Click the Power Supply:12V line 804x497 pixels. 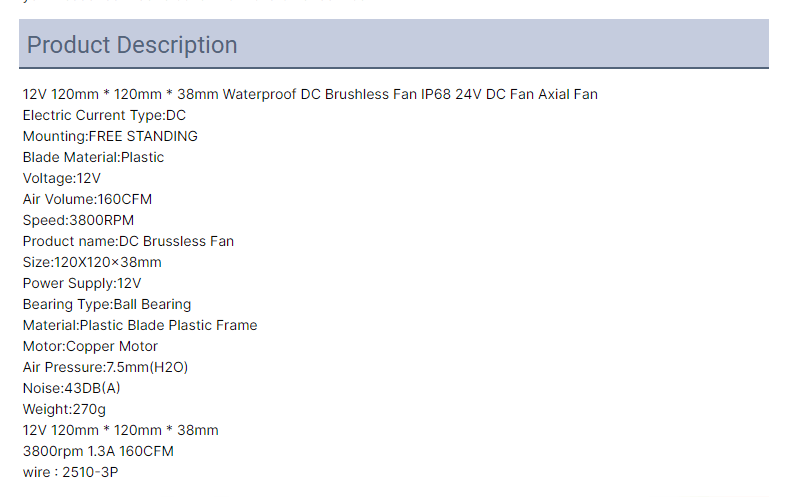(82, 284)
